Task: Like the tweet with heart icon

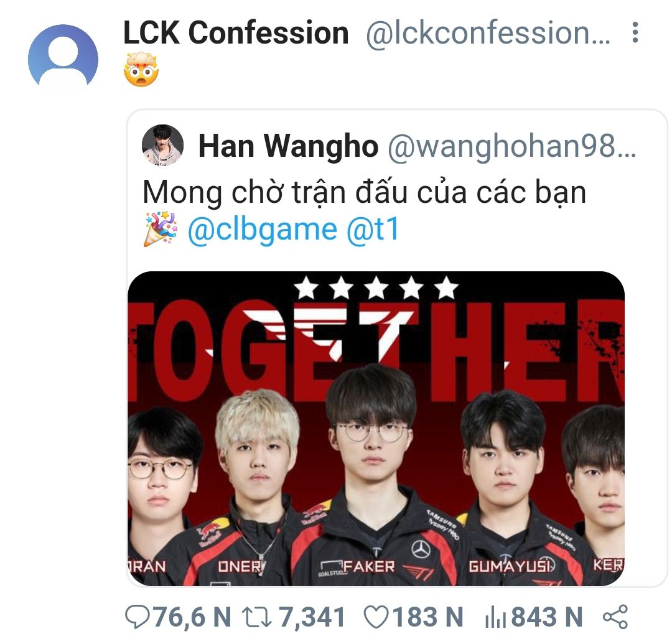Action: click(376, 617)
